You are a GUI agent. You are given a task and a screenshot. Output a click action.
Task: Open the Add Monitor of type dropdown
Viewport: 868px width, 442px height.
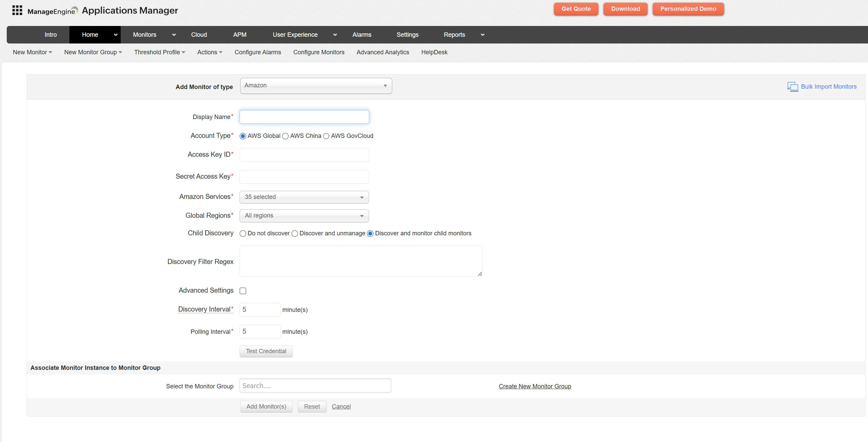(316, 86)
